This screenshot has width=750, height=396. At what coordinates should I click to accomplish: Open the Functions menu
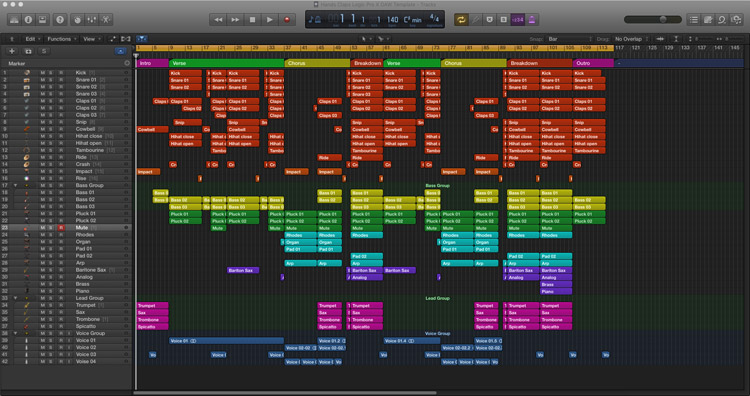(62, 39)
